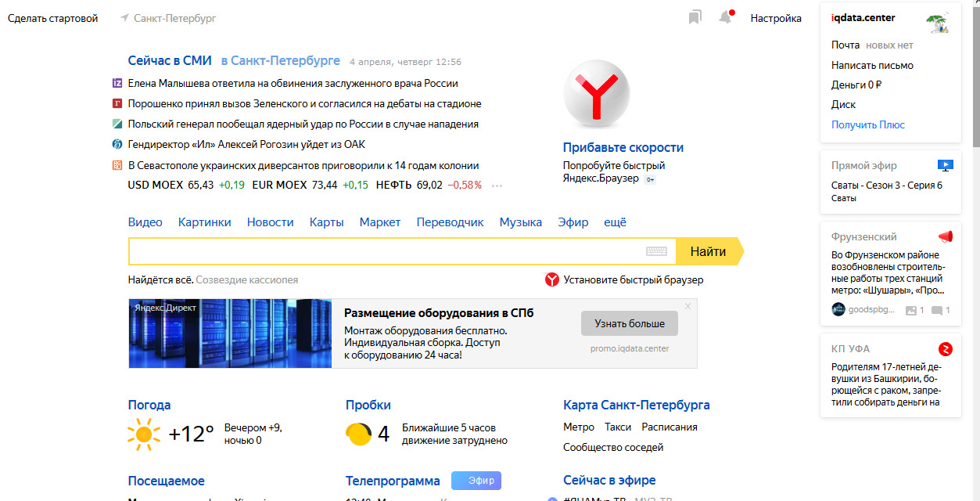This screenshot has height=501, width=980.
Task: Open the bookmarks collection icon
Action: tap(695, 17)
